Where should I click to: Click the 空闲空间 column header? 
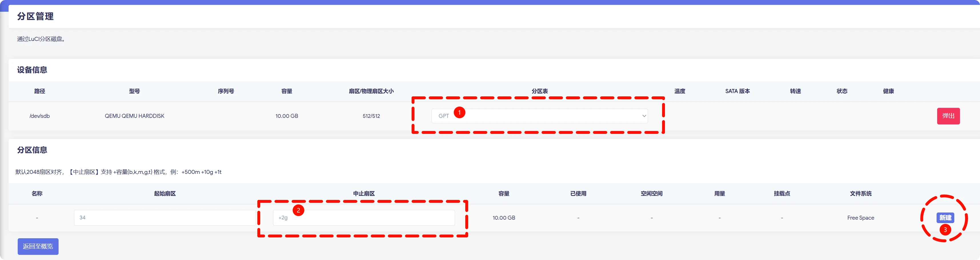pyautogui.click(x=652, y=194)
